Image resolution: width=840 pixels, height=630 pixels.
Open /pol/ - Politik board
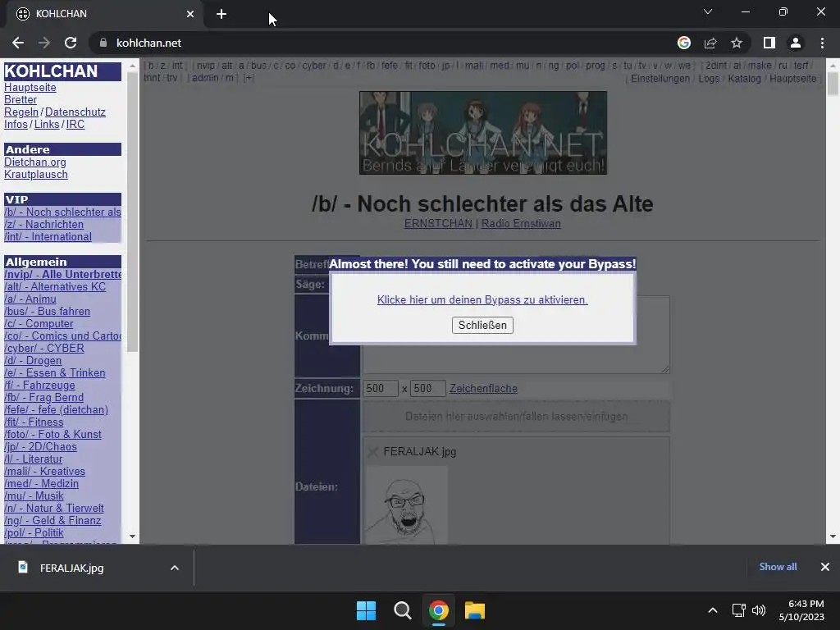point(34,533)
